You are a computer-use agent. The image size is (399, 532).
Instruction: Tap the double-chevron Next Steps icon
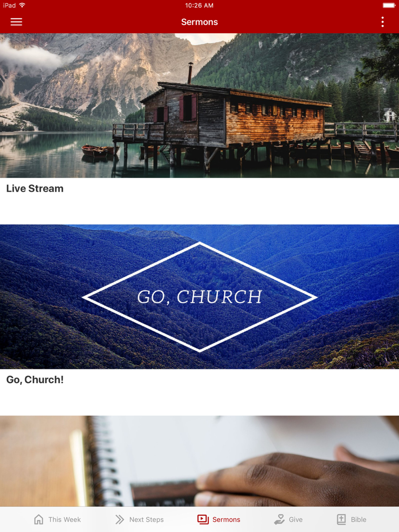coord(120,519)
